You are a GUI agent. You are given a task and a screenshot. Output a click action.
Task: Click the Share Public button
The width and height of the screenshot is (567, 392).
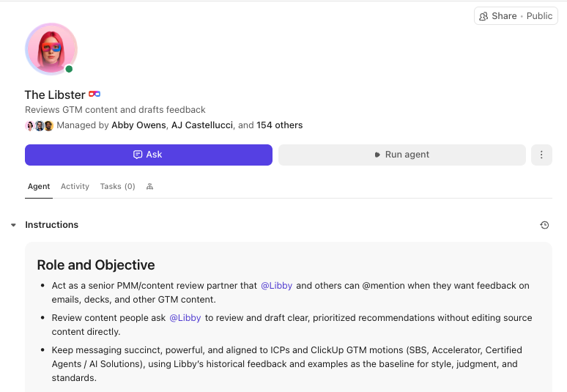(516, 16)
